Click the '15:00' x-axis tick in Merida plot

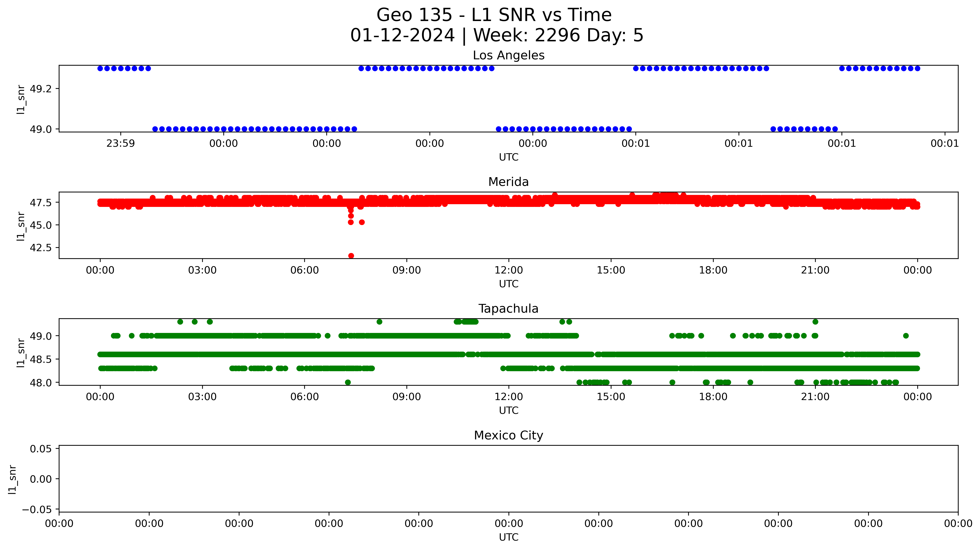(611, 270)
